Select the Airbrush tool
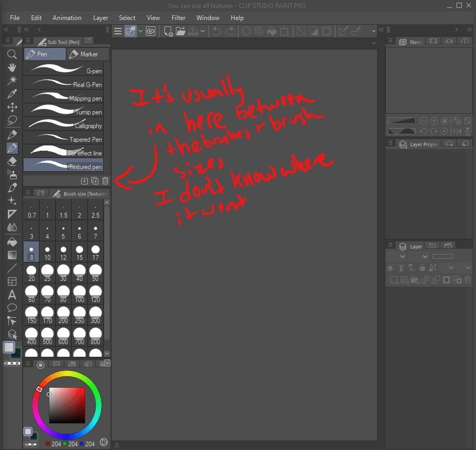Screen dimensions: 476x450 point(12,174)
